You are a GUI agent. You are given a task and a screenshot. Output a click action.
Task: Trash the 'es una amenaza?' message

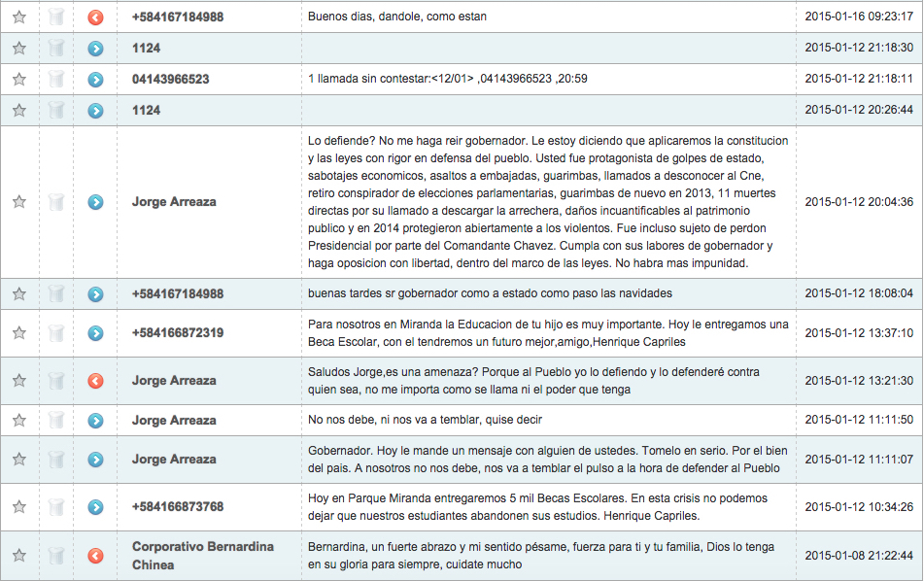[56, 381]
